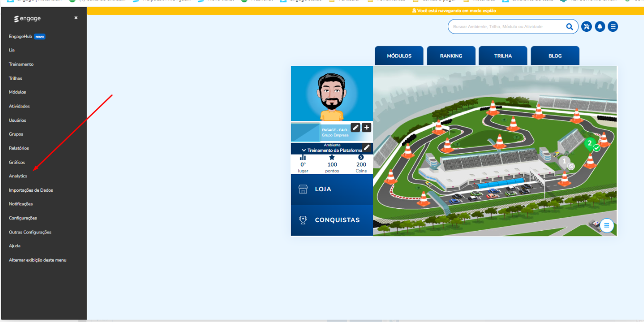
Task: Click the plus icon on group banner
Action: coord(366,127)
